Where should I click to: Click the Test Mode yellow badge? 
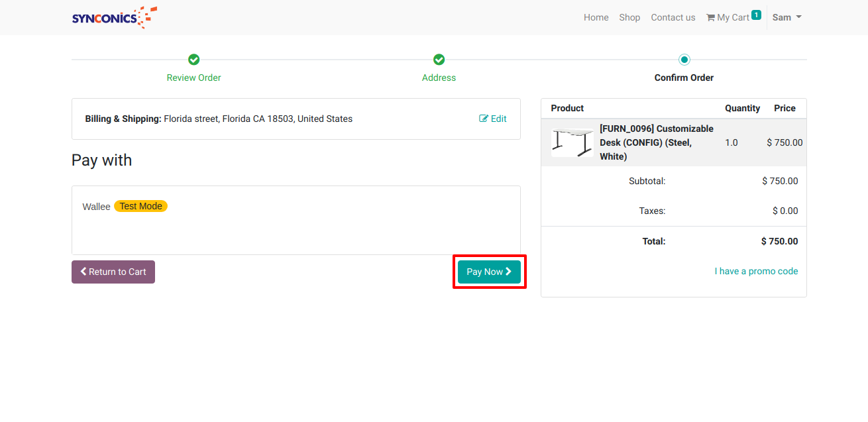point(140,206)
